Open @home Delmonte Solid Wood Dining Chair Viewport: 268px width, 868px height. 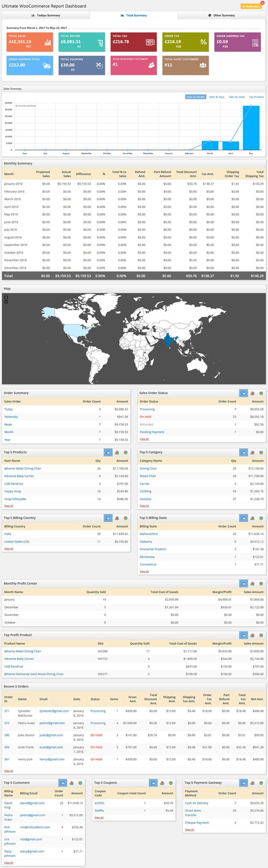[x=34, y=674]
